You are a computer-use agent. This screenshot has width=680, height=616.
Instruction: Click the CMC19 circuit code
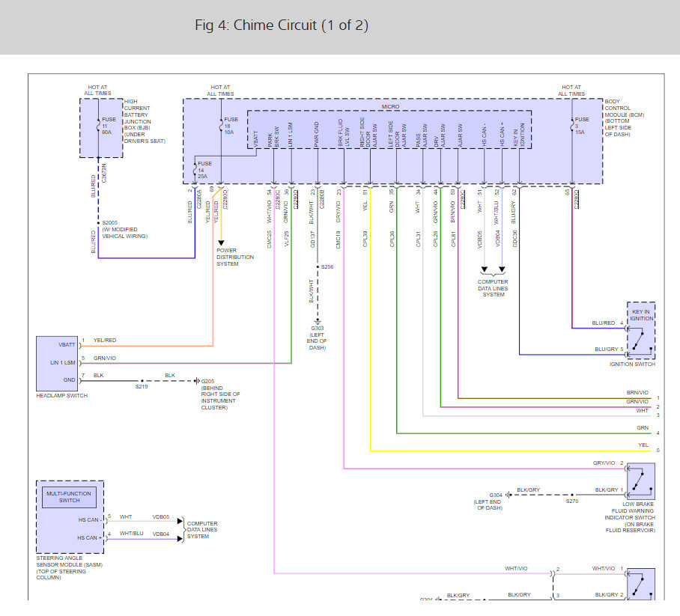click(x=339, y=240)
